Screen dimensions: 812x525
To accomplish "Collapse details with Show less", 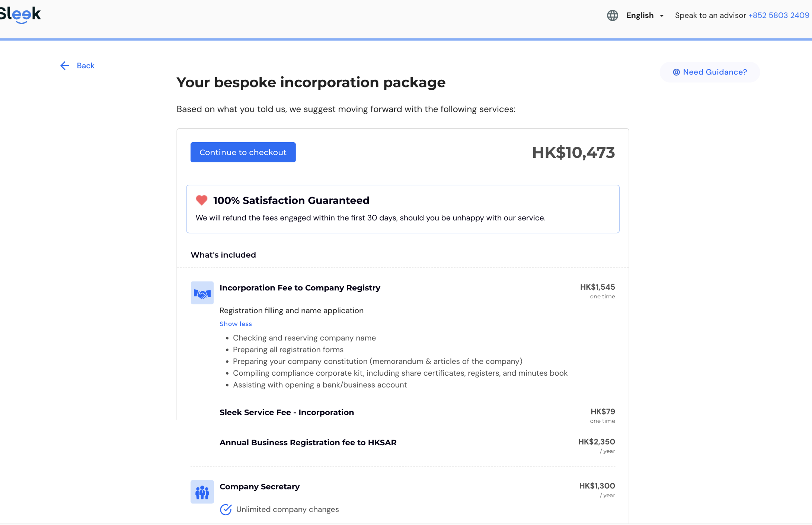I will [x=236, y=324].
